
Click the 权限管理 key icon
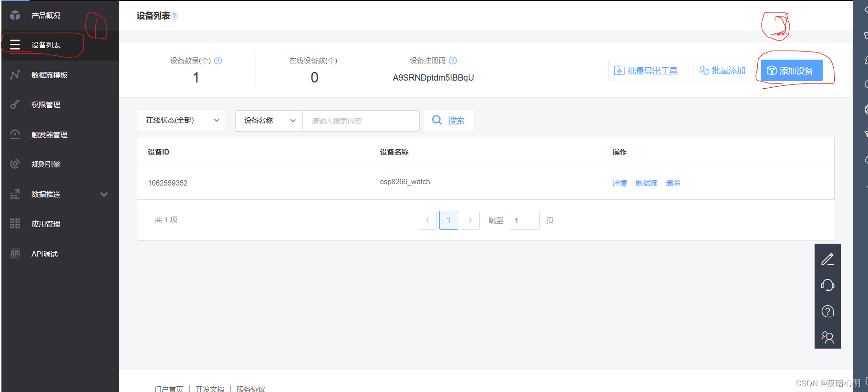15,104
